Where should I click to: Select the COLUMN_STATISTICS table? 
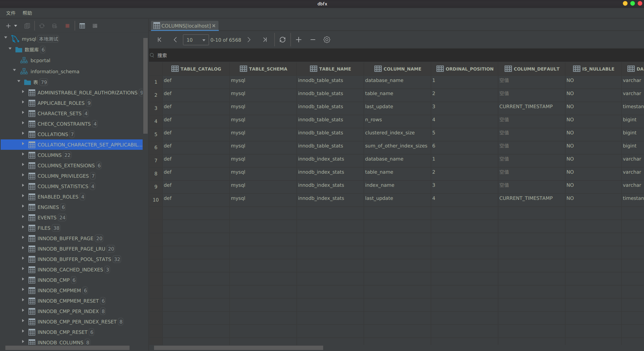pyautogui.click(x=63, y=186)
